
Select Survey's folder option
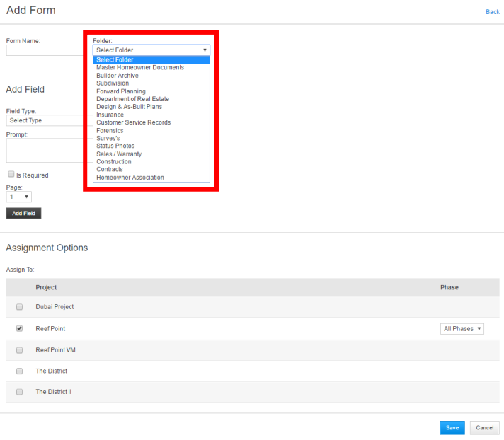151,138
